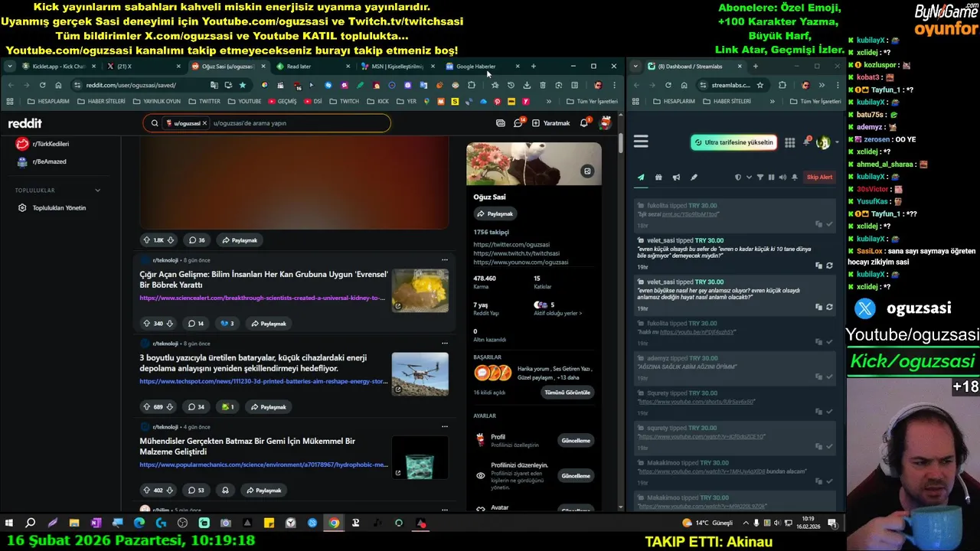Remove u/oguzsasi filter from search box
The width and height of the screenshot is (980, 551).
[x=204, y=123]
